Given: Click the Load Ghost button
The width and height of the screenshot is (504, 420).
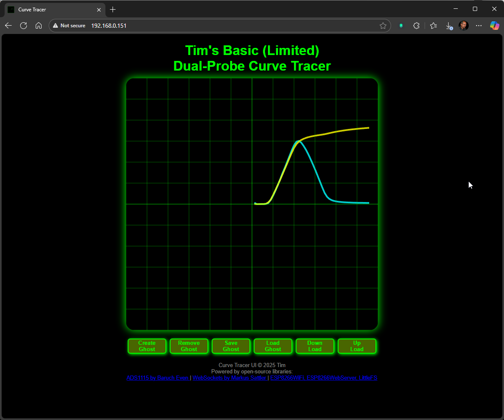Looking at the screenshot, I should [273, 346].
